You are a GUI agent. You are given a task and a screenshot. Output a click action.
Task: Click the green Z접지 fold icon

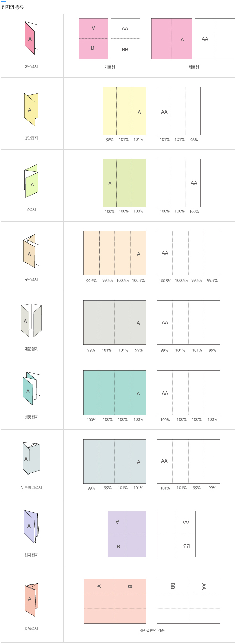[x=31, y=181]
